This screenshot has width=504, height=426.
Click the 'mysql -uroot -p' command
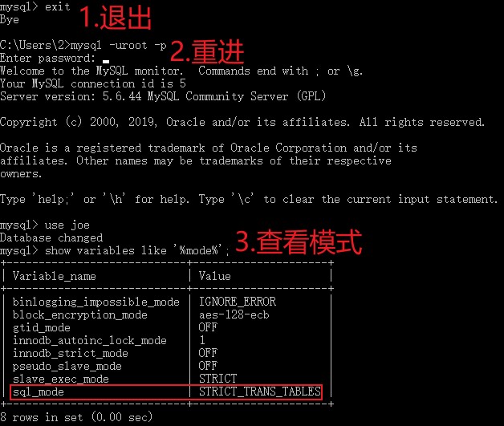tap(118, 45)
